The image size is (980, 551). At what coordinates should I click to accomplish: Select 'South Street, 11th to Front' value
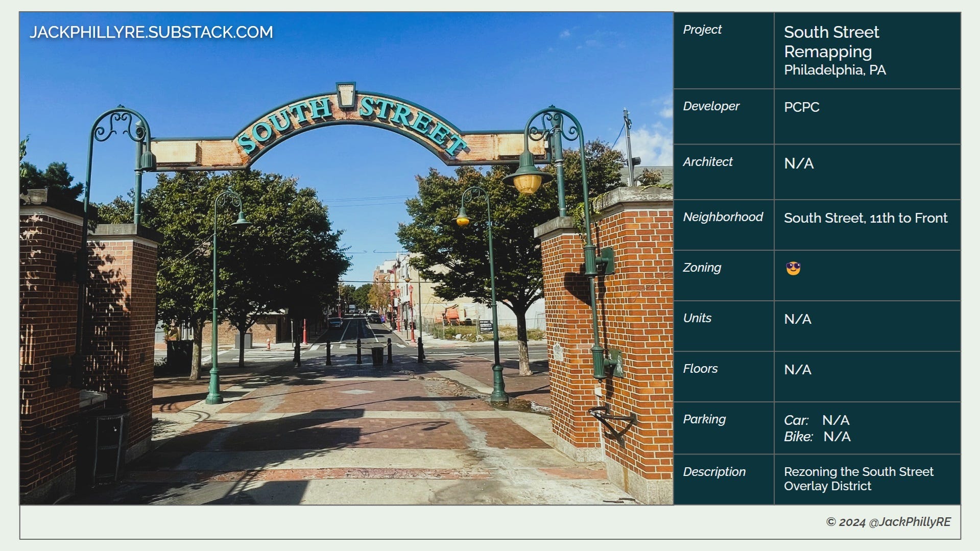866,218
